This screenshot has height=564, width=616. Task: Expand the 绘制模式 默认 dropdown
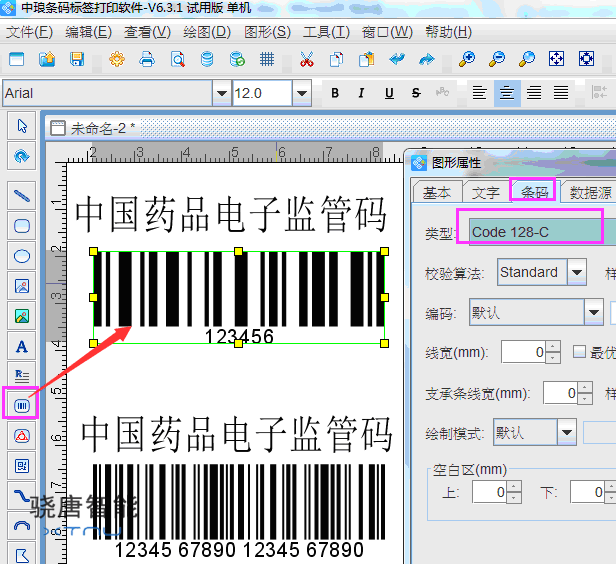566,432
